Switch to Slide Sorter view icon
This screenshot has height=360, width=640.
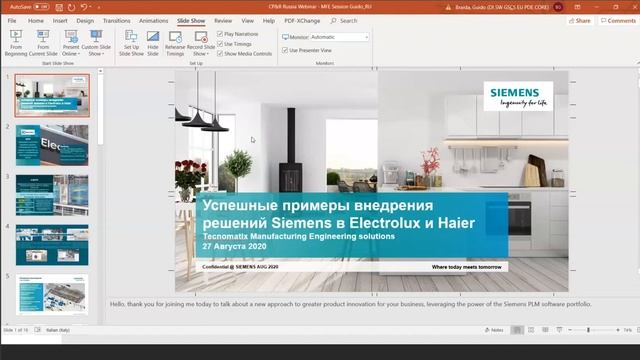(531, 330)
